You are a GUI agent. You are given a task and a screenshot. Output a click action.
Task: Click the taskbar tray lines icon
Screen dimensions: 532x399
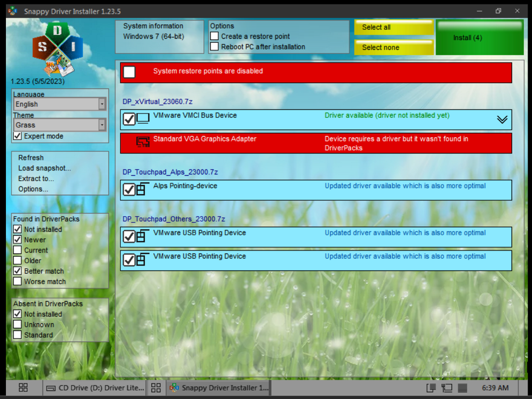tap(463, 388)
